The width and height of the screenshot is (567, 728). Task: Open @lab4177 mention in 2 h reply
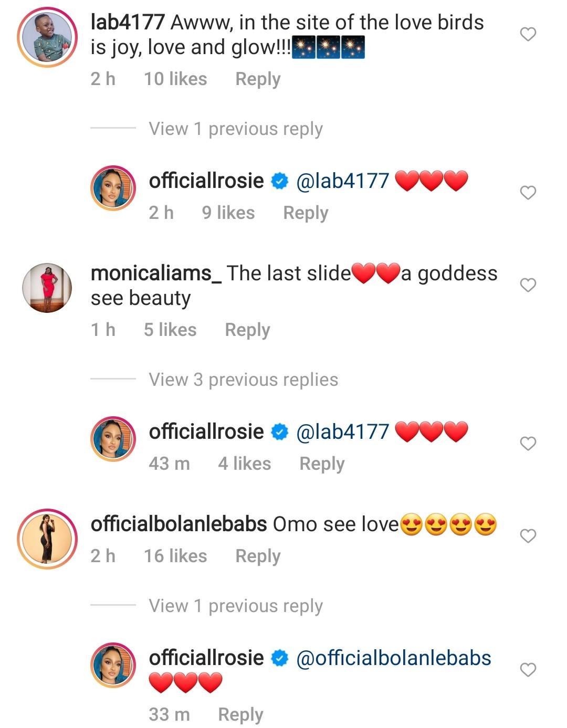tap(342, 181)
